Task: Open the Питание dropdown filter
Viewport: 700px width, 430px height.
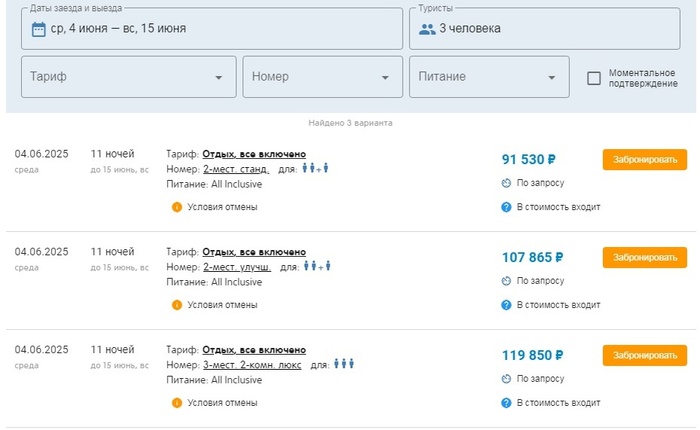Action: [489, 77]
